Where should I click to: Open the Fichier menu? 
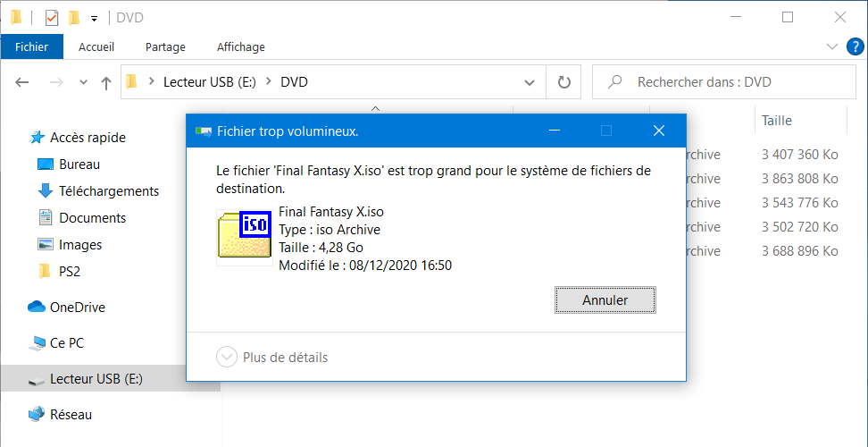point(31,47)
